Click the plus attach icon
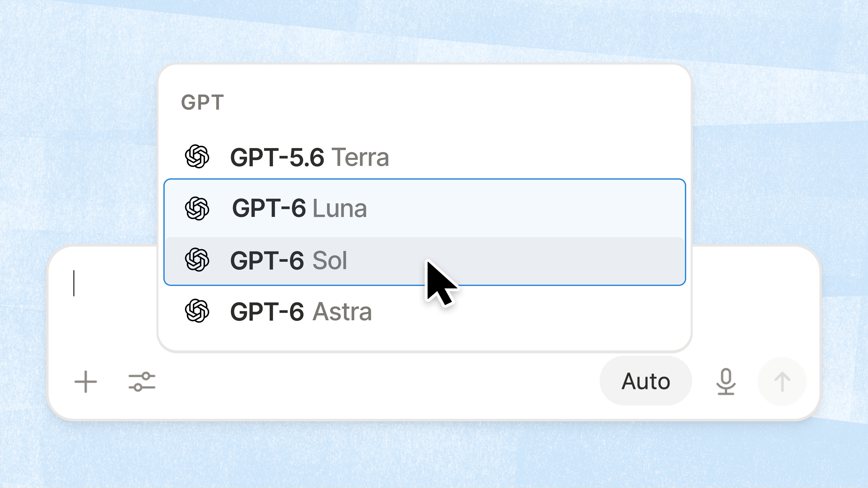868x488 pixels. click(86, 382)
